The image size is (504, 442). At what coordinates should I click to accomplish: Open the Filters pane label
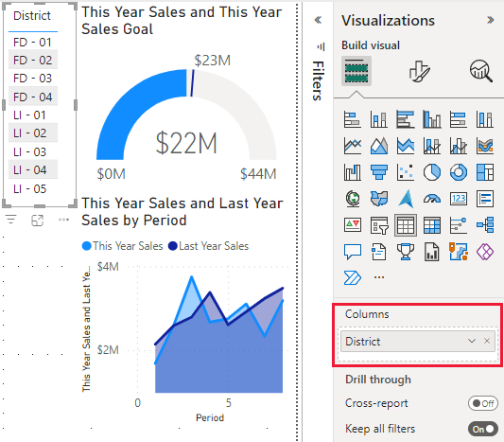point(319,80)
